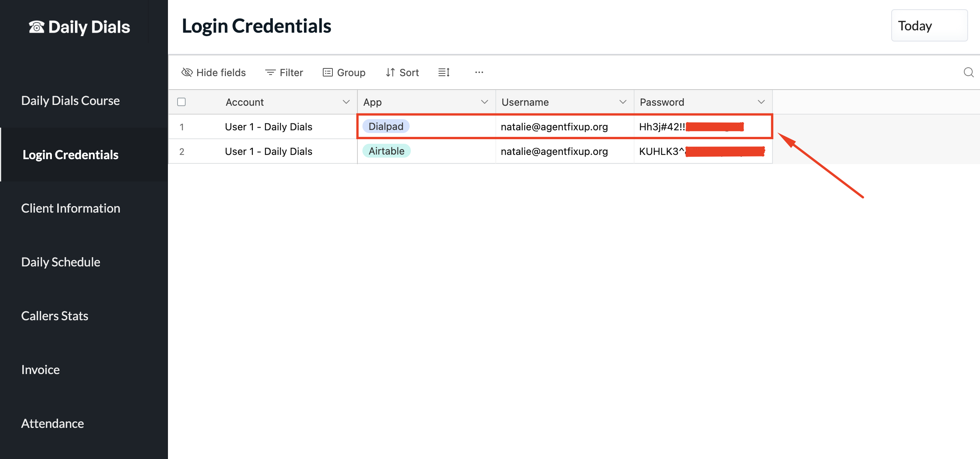Go to Callers Stats page
This screenshot has width=980, height=459.
click(x=55, y=316)
